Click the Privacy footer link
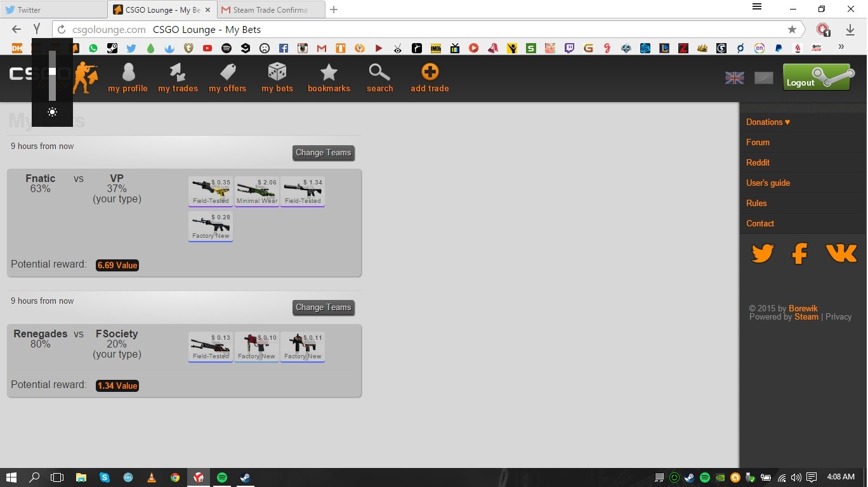868x487 pixels. (838, 317)
